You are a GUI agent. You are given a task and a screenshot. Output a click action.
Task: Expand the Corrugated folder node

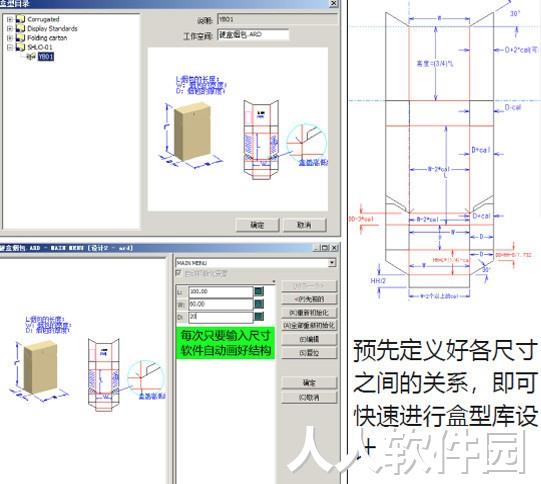coord(10,19)
